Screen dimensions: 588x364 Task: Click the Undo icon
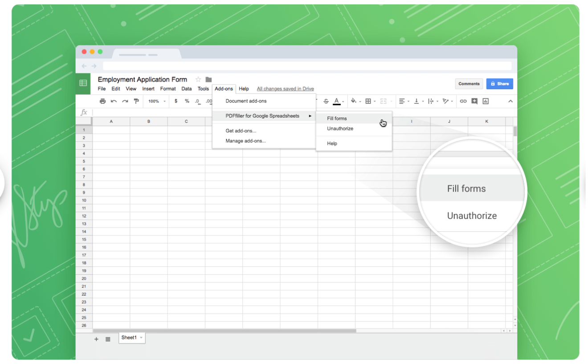click(x=113, y=101)
